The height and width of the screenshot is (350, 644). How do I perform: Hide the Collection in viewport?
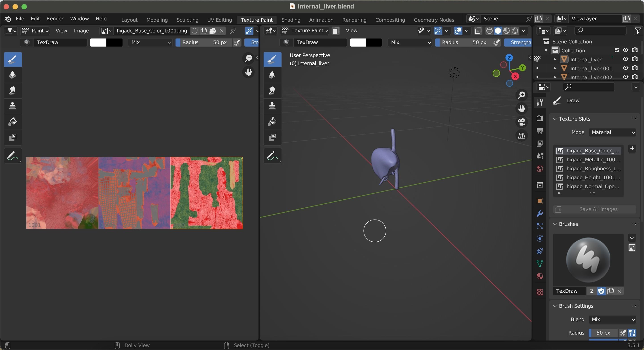625,50
